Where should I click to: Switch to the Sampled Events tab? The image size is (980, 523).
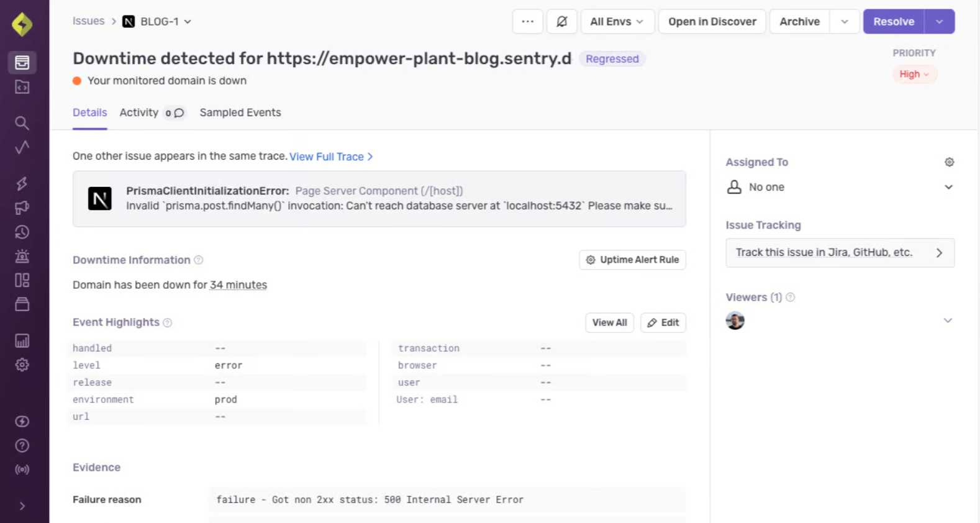point(240,112)
